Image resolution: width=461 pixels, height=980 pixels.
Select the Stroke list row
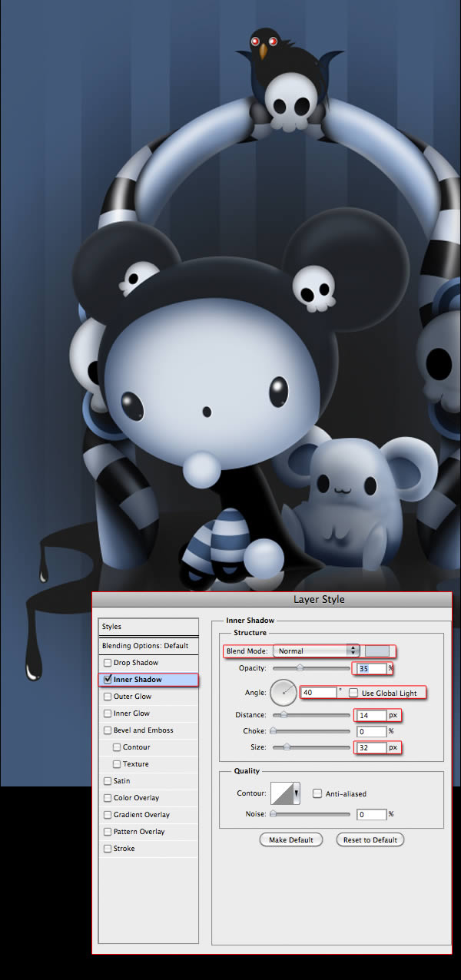(149, 849)
